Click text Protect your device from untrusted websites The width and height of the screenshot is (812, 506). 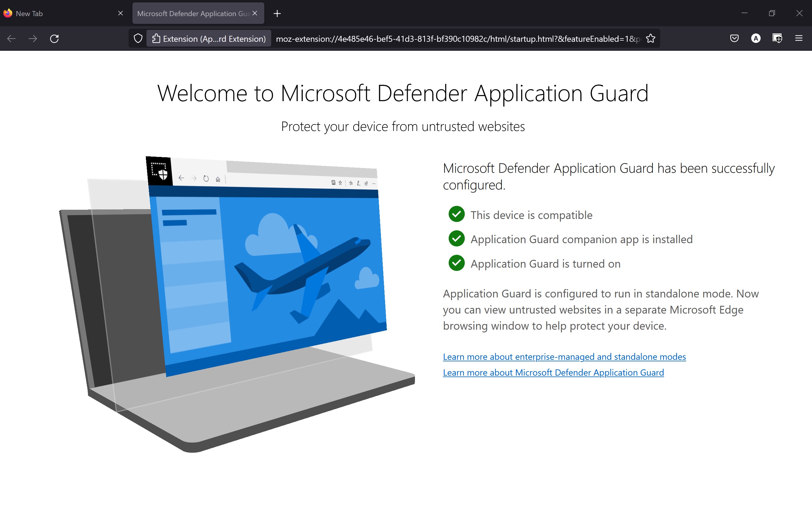(x=403, y=127)
